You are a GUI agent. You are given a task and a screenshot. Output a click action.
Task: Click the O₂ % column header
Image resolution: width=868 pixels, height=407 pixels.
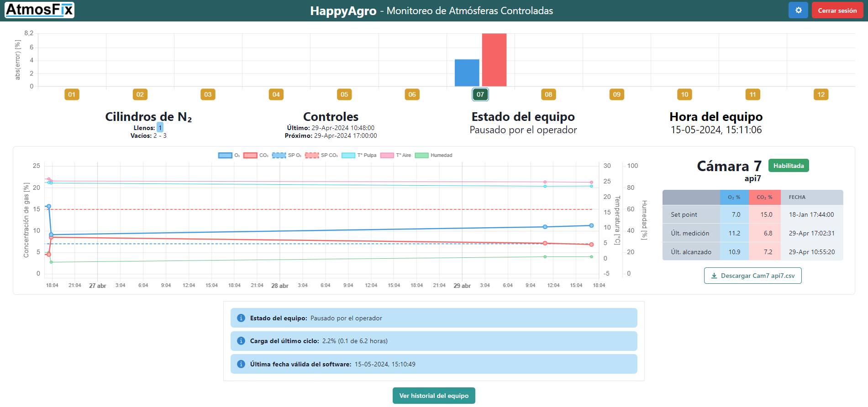coord(734,197)
